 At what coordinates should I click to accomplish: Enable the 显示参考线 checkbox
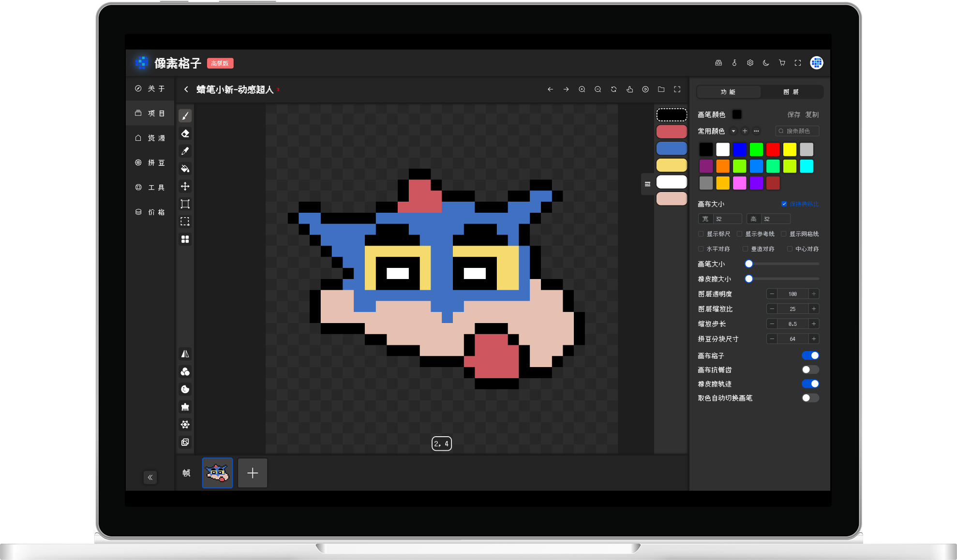(x=739, y=234)
